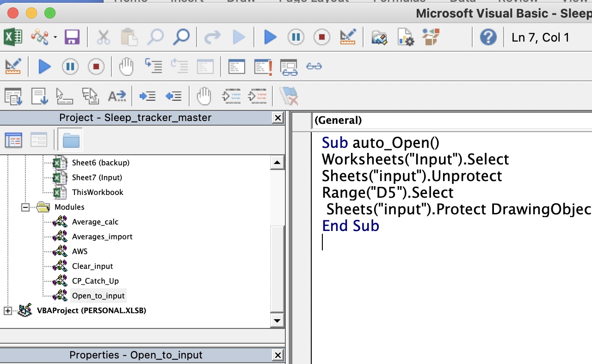
Task: Save the project with the purple floppy icon
Action: coord(72,37)
